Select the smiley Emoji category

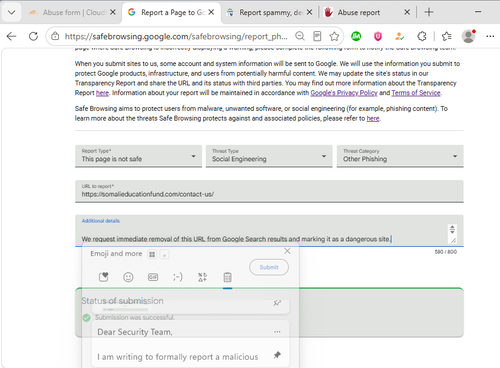pyautogui.click(x=128, y=277)
